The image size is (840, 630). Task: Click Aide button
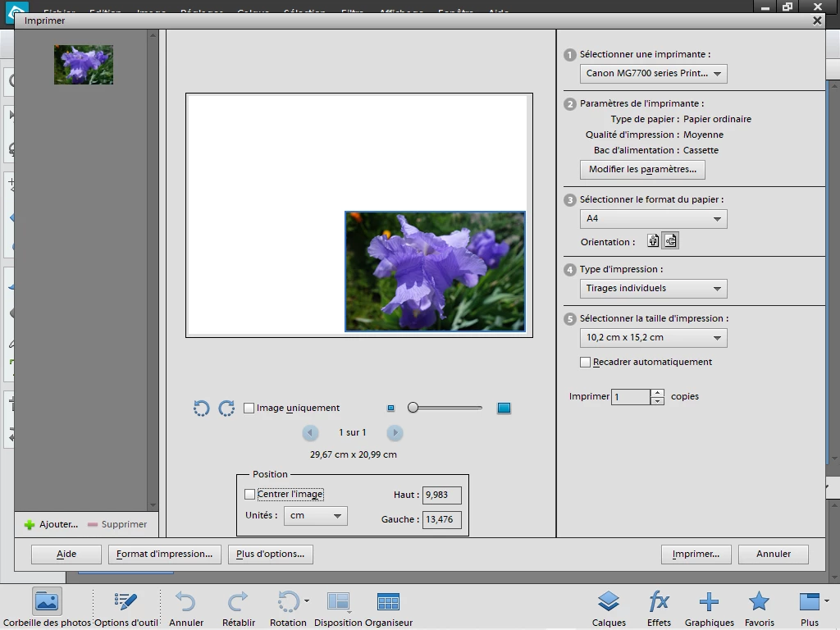pos(66,554)
